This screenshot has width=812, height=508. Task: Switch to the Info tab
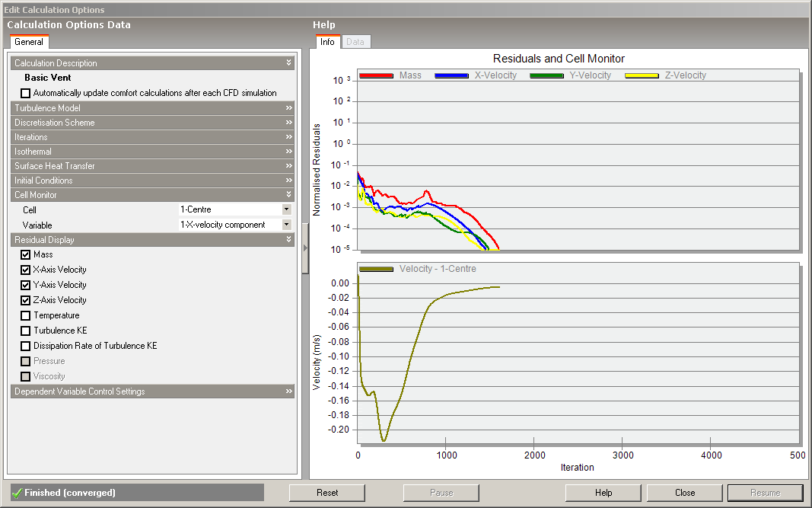click(327, 42)
